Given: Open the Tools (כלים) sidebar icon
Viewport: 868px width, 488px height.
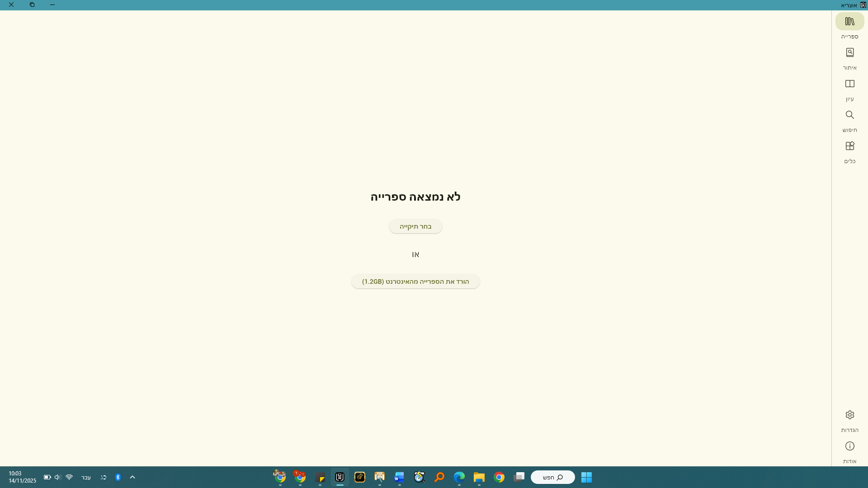Looking at the screenshot, I should coord(849,146).
